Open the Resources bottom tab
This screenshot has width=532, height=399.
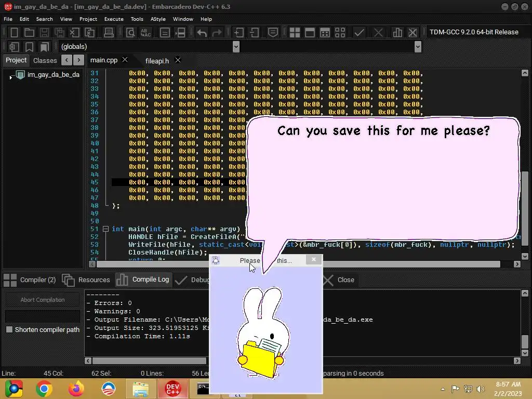click(86, 280)
